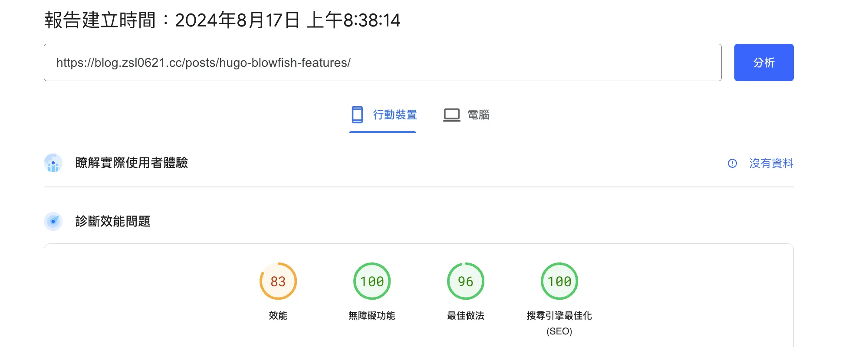Switch to the 行動裝置 tab
Viewport: 868px width, 347px height.
pos(395,115)
